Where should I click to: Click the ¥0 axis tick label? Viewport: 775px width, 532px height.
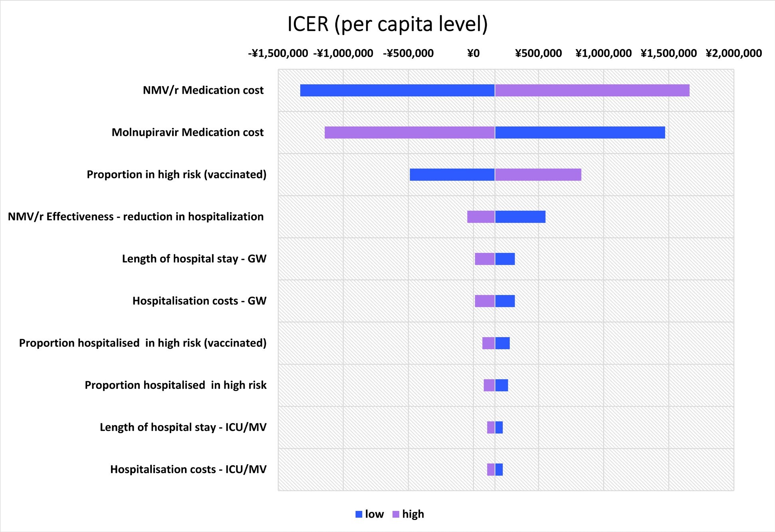tap(473, 53)
